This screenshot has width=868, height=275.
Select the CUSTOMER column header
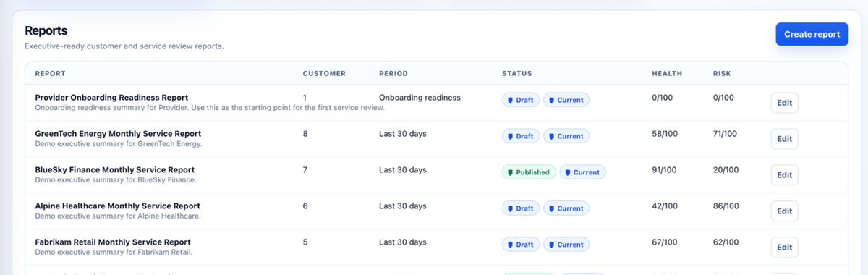[324, 73]
